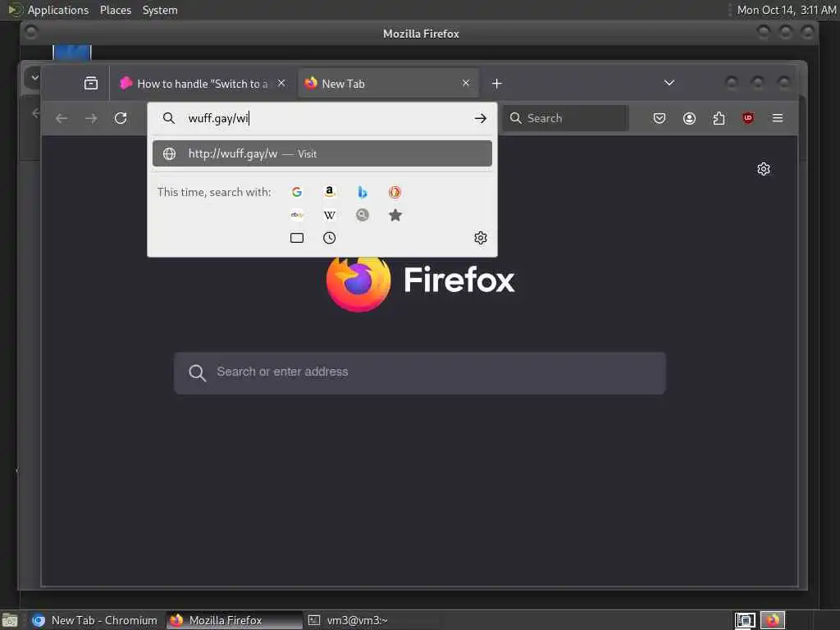The height and width of the screenshot is (630, 840).
Task: Click the workspace switcher icon in the bottom panel
Action: [x=745, y=620]
